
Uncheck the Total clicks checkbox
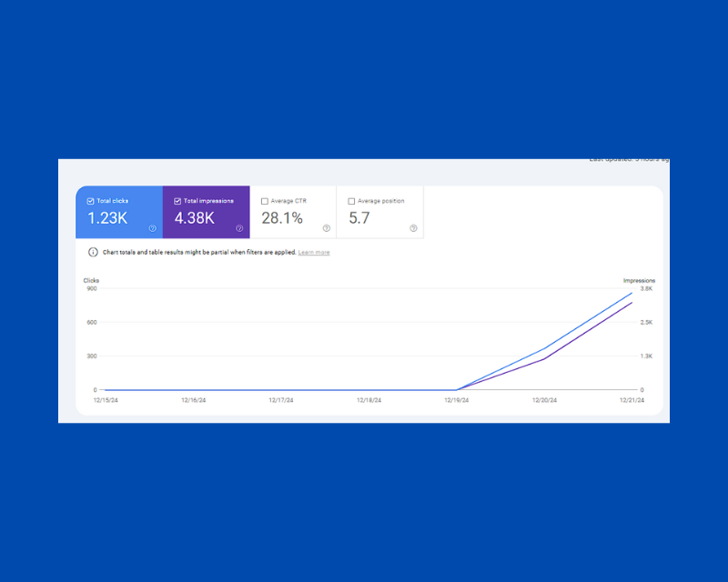click(90, 201)
